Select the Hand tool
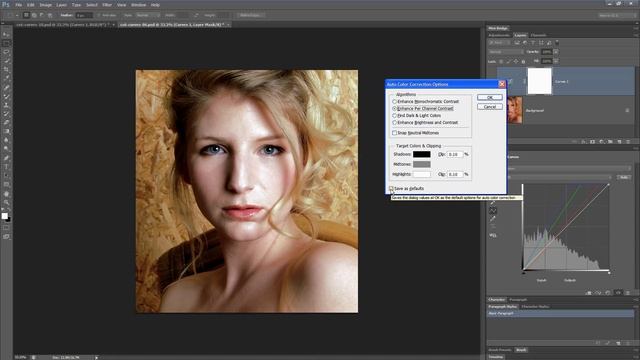 (6, 193)
